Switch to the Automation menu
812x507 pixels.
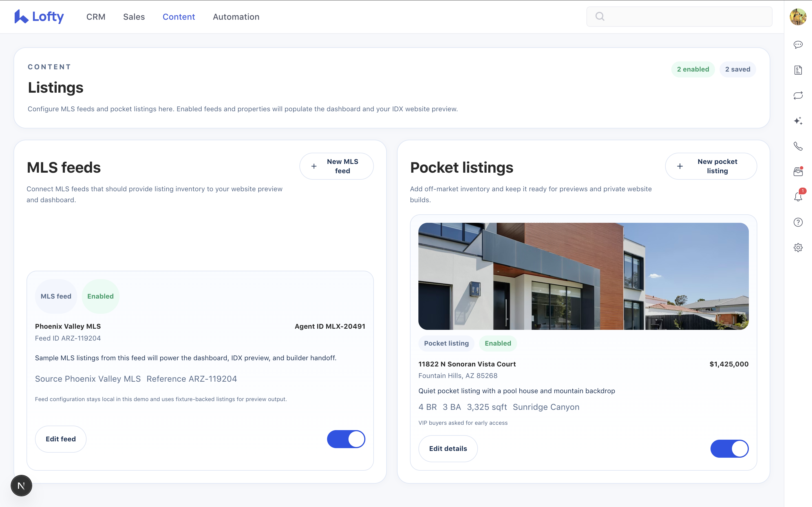point(236,17)
